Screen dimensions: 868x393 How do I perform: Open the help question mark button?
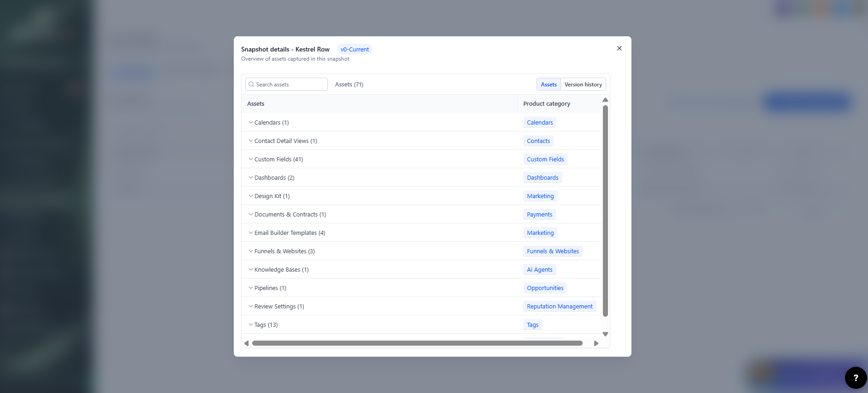click(x=856, y=378)
